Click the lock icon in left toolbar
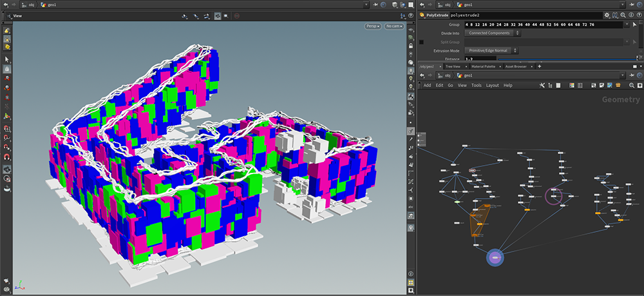 tap(7, 68)
